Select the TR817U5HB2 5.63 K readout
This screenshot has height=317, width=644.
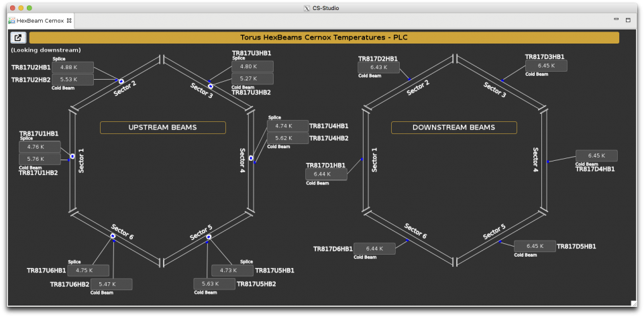pos(214,284)
